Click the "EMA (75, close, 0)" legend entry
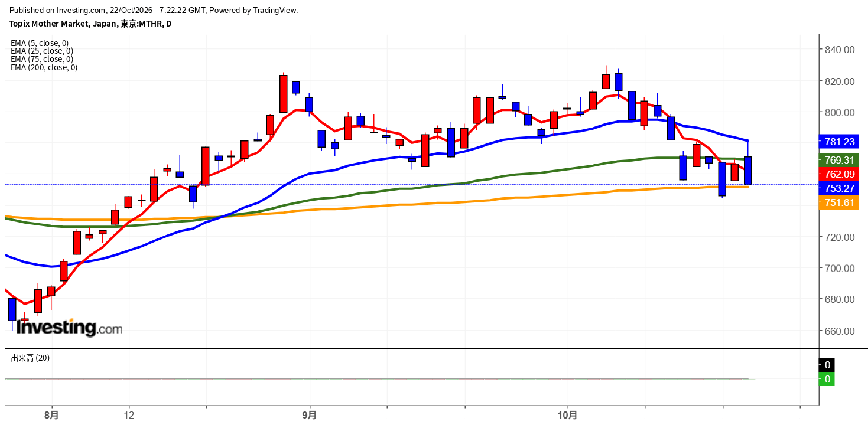 point(42,59)
